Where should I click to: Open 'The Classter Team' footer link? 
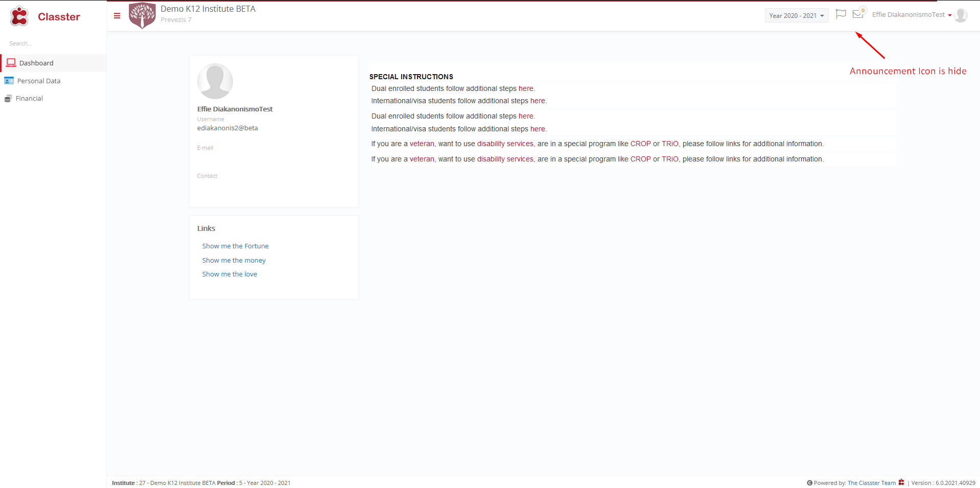pyautogui.click(x=871, y=483)
